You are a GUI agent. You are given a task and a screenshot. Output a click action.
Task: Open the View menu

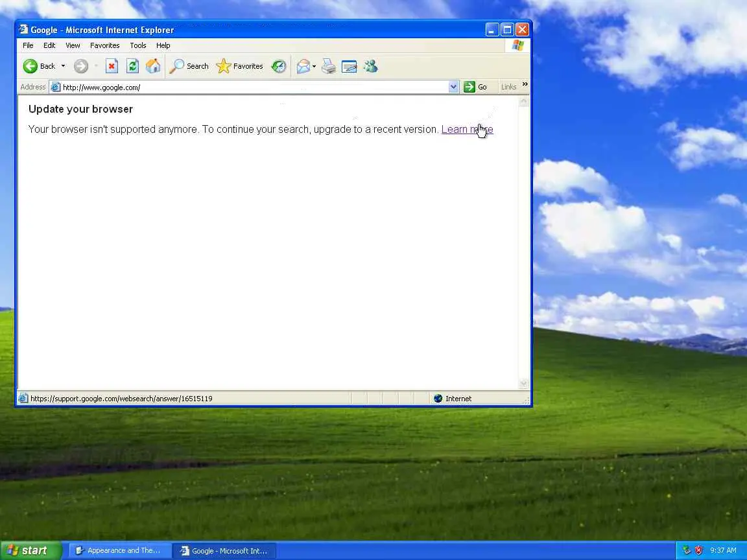pos(73,45)
